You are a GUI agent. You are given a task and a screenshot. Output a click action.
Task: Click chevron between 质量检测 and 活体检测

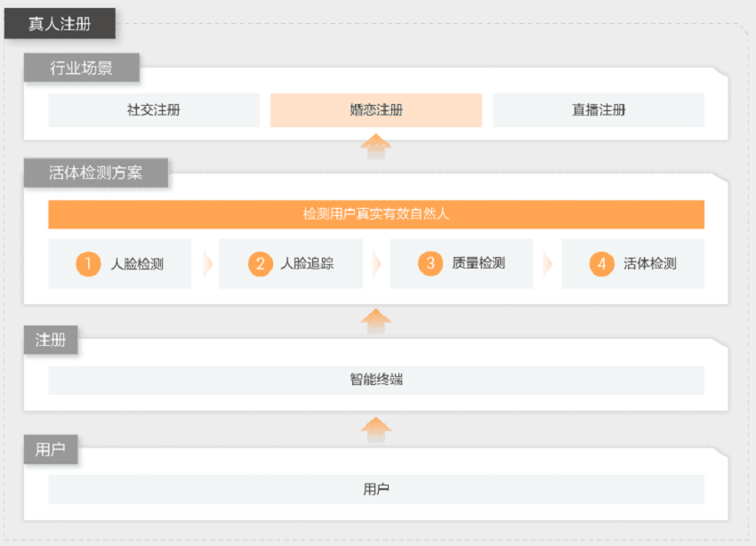548,263
